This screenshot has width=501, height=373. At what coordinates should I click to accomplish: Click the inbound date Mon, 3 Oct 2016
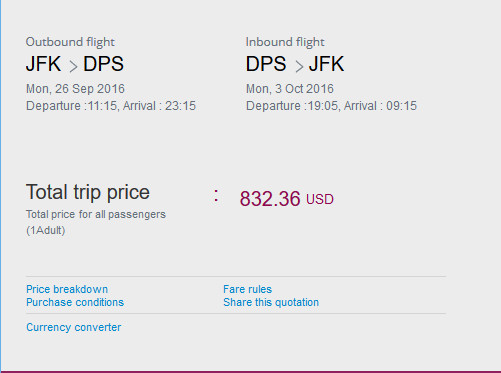coord(290,89)
